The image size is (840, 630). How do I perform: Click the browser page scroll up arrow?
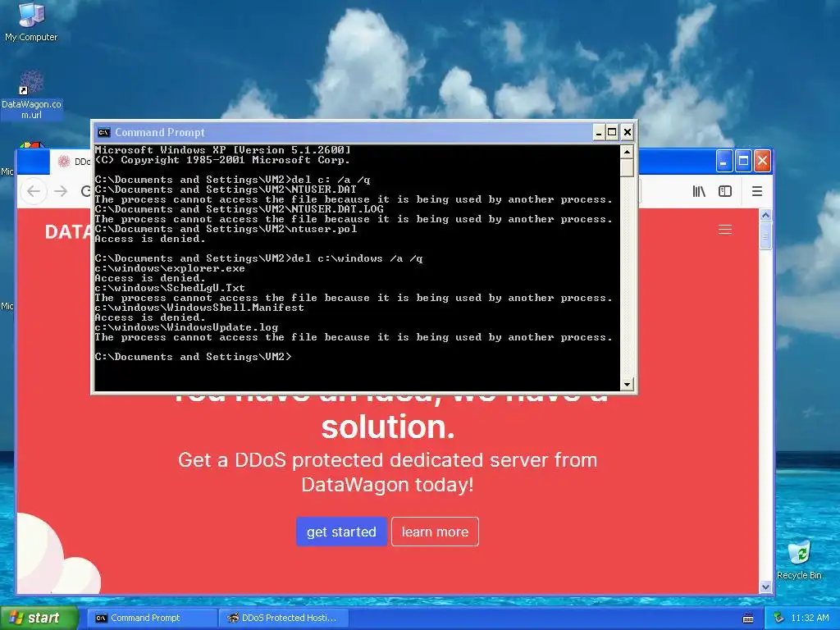(x=765, y=216)
